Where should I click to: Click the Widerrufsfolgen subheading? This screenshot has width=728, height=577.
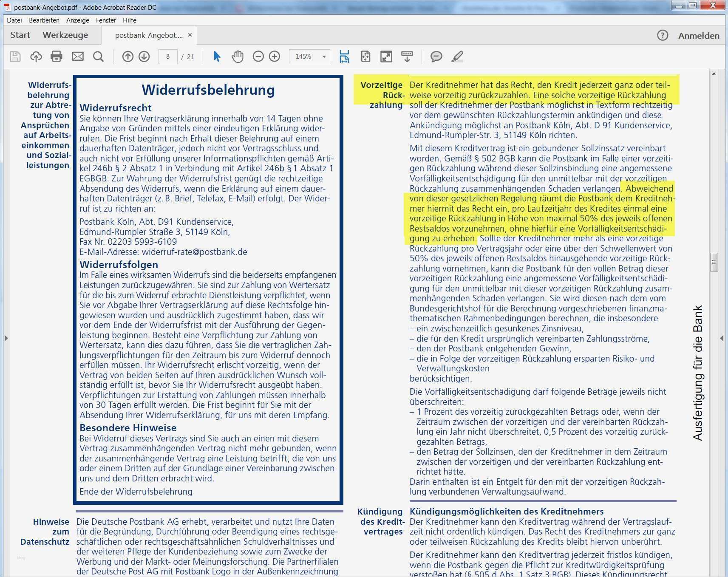pos(119,265)
